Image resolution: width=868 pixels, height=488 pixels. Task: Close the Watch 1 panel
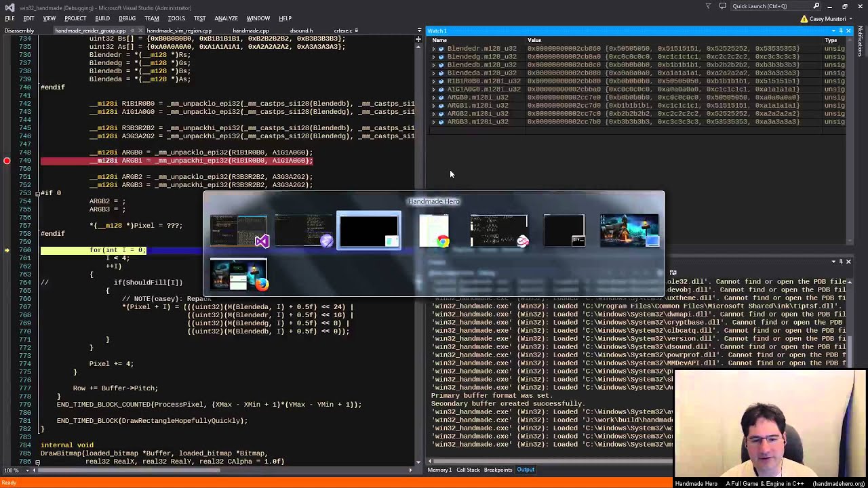tap(848, 30)
